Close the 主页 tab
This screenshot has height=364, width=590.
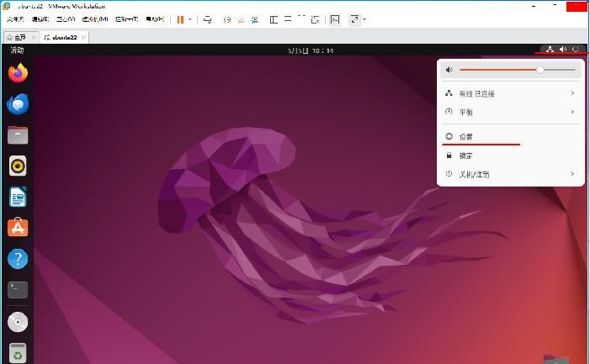pos(34,37)
